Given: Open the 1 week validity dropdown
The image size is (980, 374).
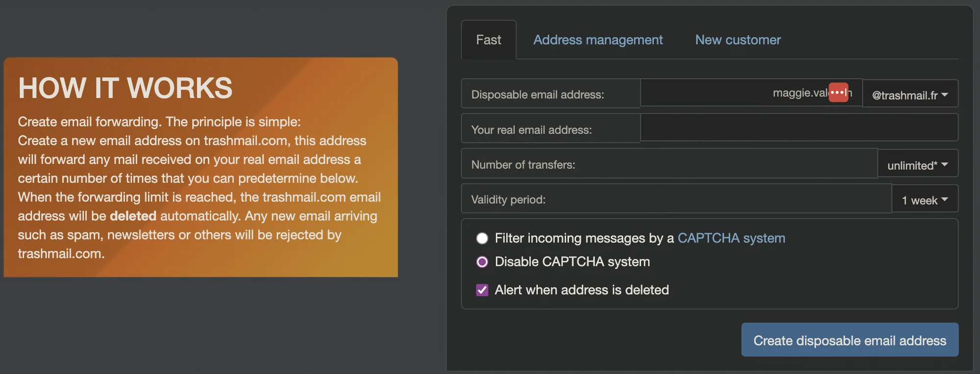Looking at the screenshot, I should [925, 199].
